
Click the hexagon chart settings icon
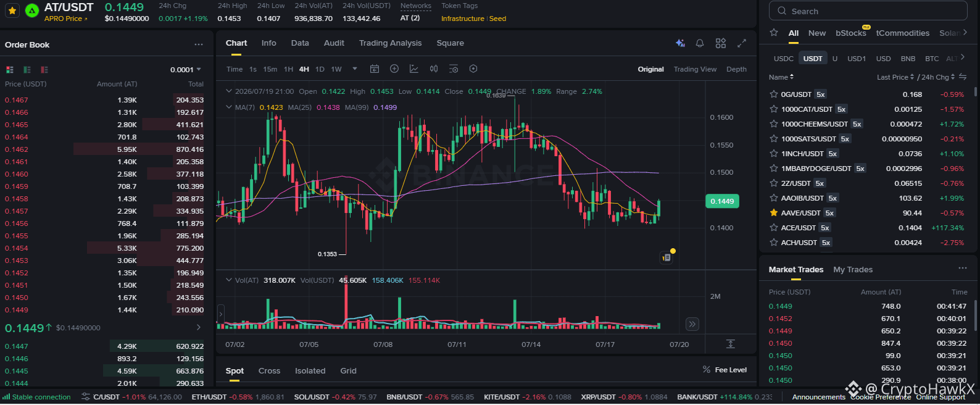coord(473,69)
